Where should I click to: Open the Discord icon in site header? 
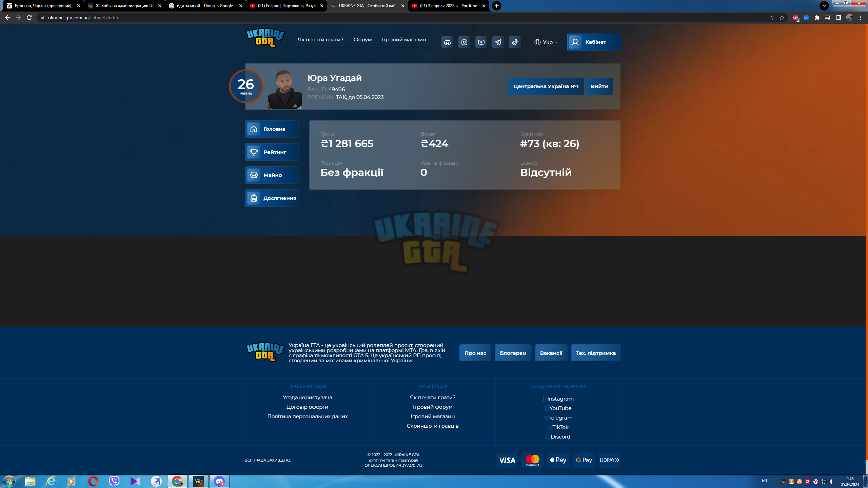tap(447, 42)
